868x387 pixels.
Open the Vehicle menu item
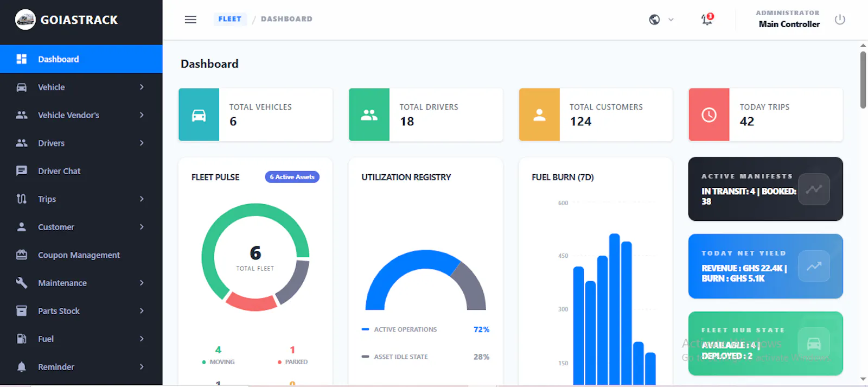tap(81, 87)
